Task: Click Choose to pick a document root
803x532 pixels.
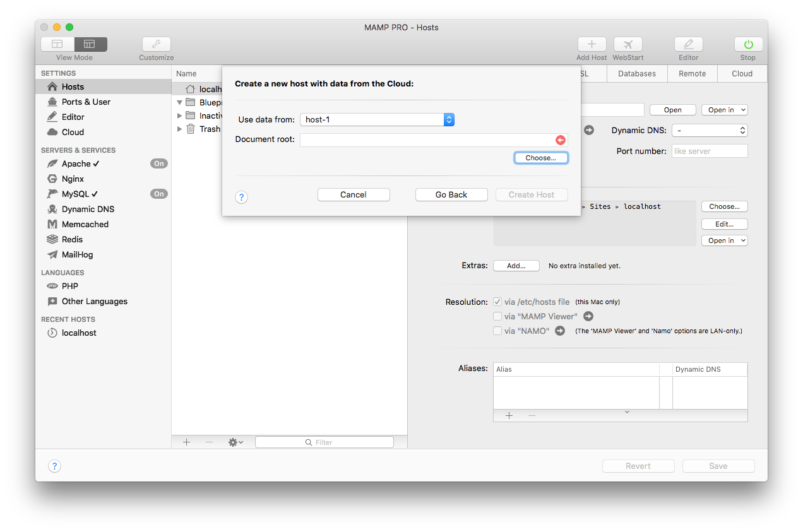Action: point(541,157)
